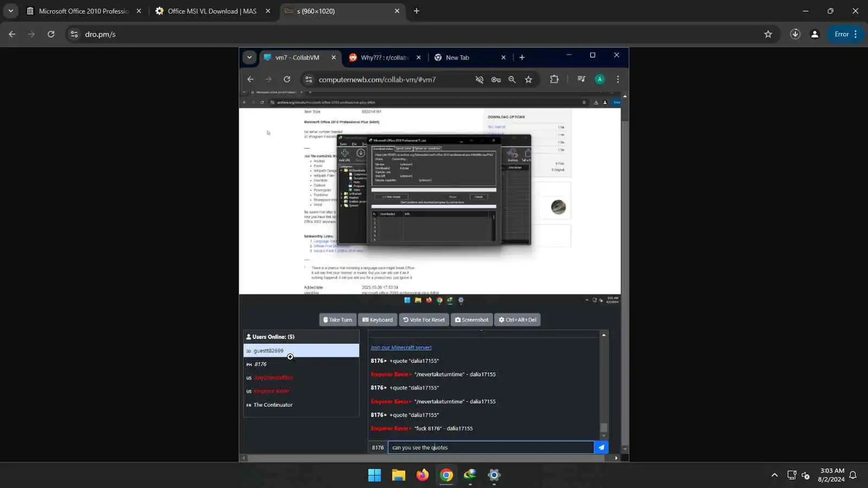Send the chat message with the paper plane button
Viewport: 868px width, 488px height.
pyautogui.click(x=601, y=447)
